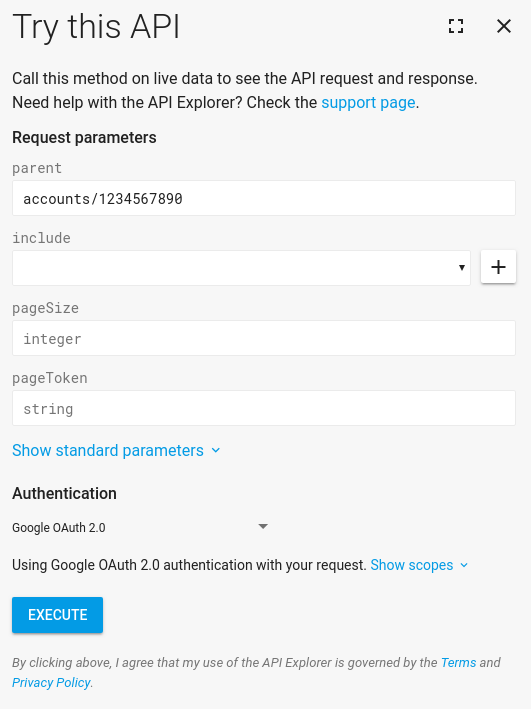The width and height of the screenshot is (531, 709).
Task: Close the Try this API panel
Action: pos(504,26)
